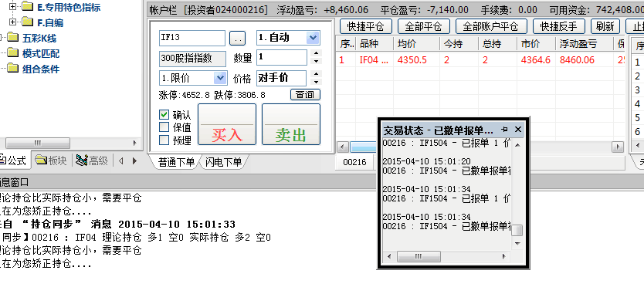Click the 交易状态 vertical scrollbar thumb

(517, 231)
